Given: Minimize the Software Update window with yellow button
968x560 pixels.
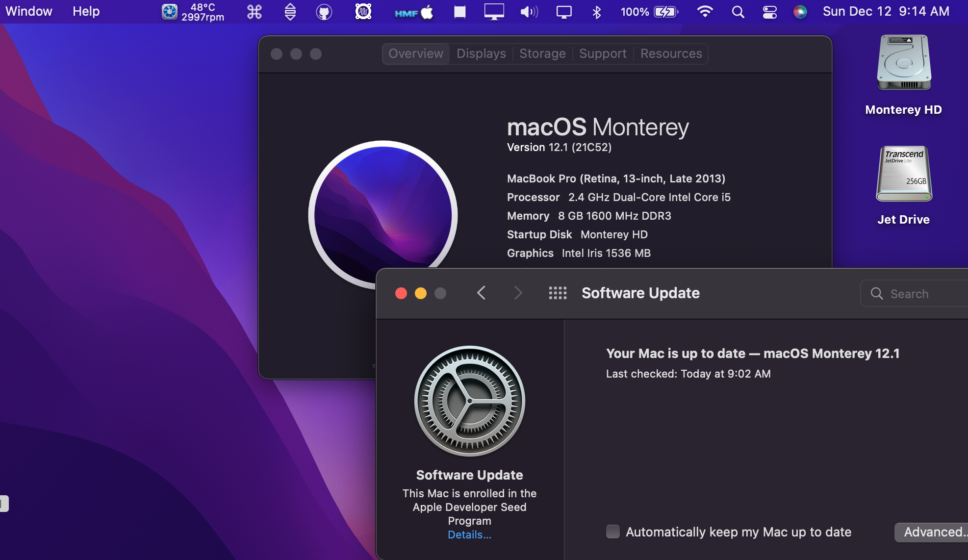Looking at the screenshot, I should coord(420,293).
